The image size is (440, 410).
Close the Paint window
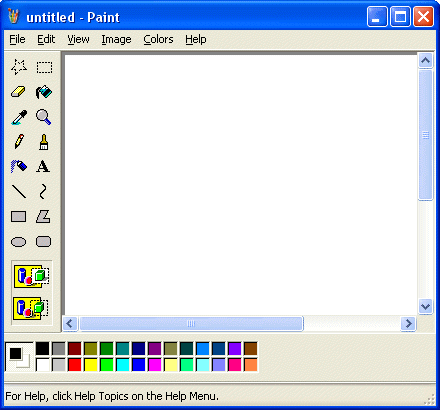tap(423, 16)
